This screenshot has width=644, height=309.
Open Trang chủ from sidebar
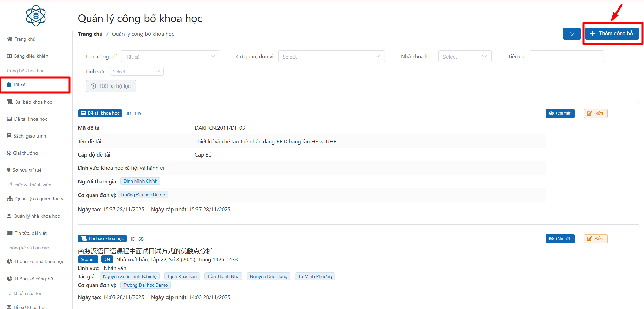pyautogui.click(x=25, y=39)
